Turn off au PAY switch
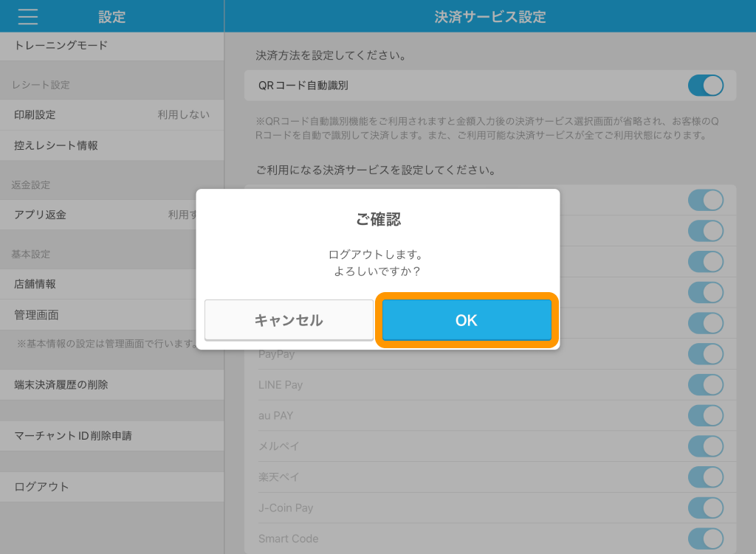The image size is (756, 554). click(705, 416)
